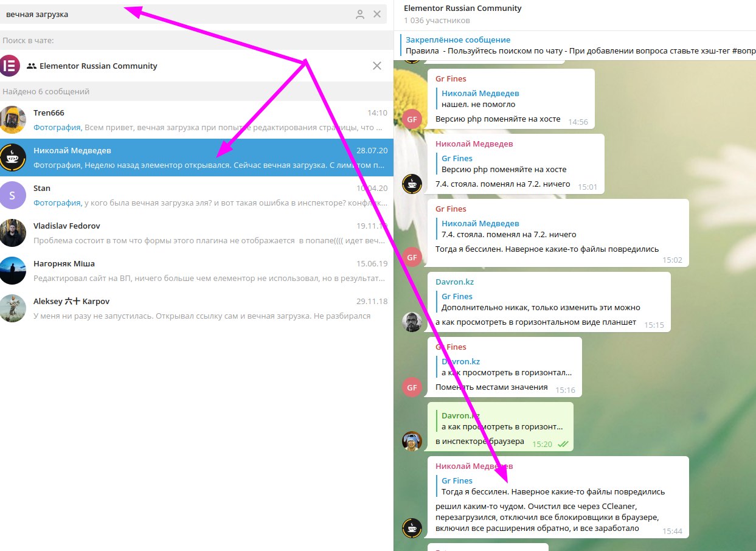This screenshot has height=551, width=756.
Task: Click the search-by-user person icon
Action: click(x=360, y=14)
